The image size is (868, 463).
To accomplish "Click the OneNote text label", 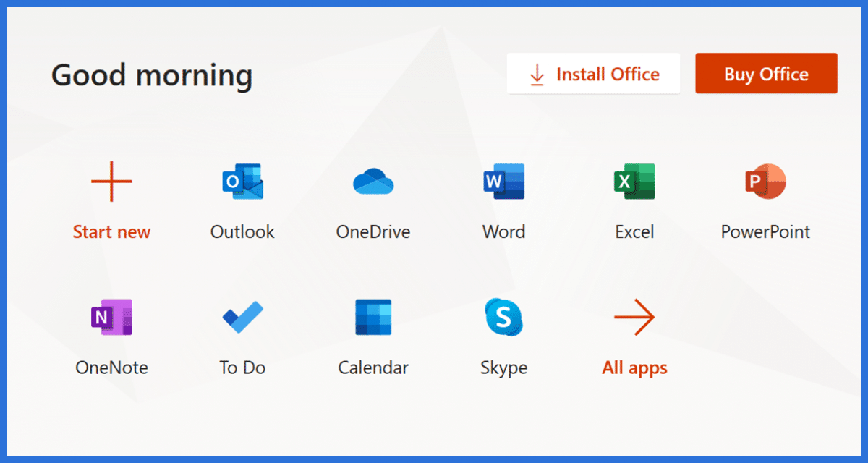I will tap(111, 368).
